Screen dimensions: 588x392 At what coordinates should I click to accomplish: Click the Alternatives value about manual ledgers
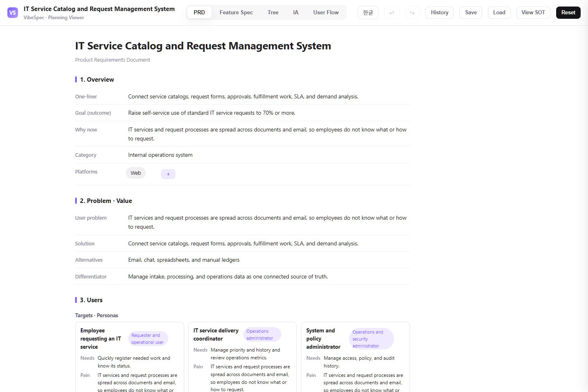coord(184,260)
